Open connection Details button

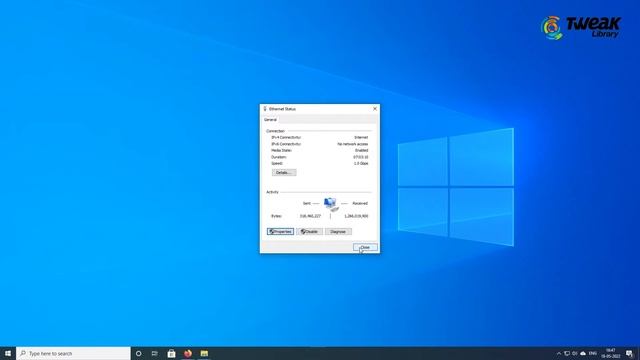pos(284,173)
